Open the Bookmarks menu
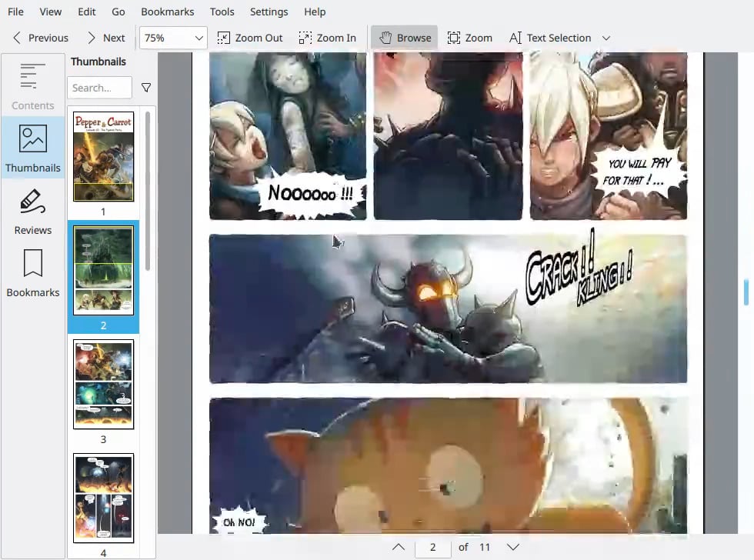The height and width of the screenshot is (560, 754). 168,12
